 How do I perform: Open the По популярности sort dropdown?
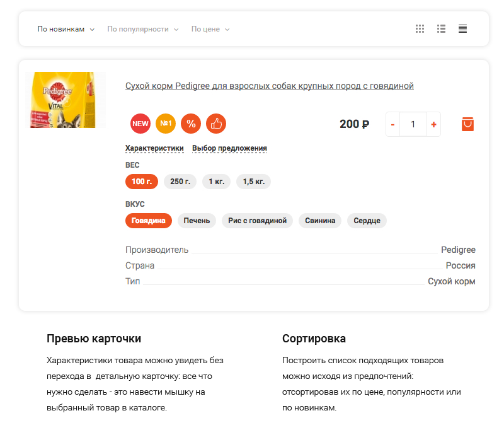click(143, 29)
